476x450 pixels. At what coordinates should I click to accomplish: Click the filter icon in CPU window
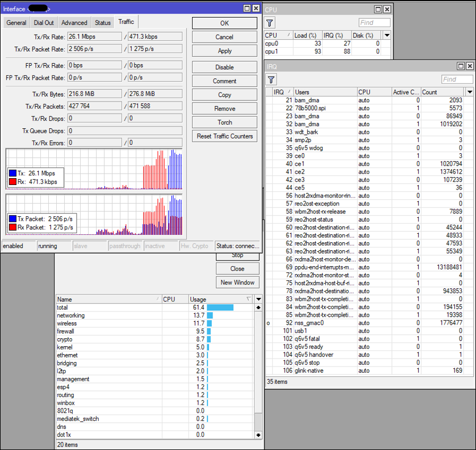(270, 23)
